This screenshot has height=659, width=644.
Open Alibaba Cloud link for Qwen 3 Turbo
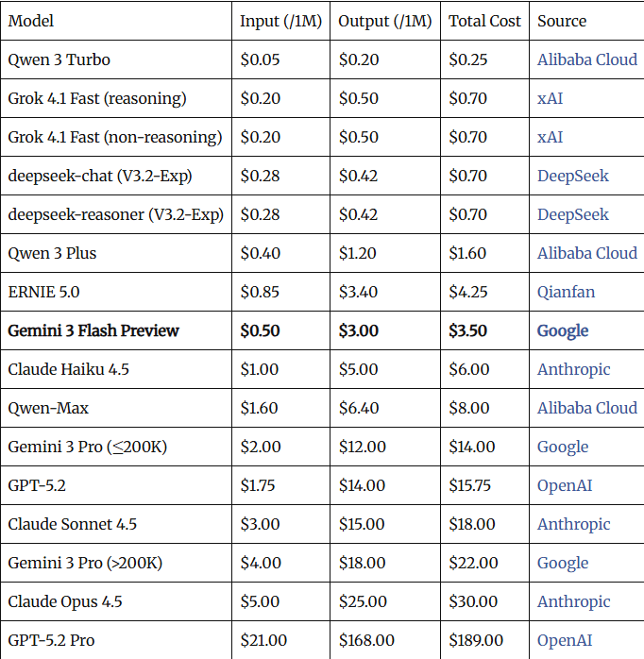click(586, 59)
